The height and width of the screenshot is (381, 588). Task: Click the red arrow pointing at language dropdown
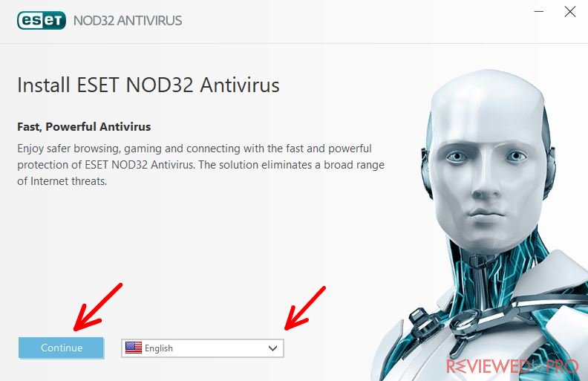click(x=305, y=308)
